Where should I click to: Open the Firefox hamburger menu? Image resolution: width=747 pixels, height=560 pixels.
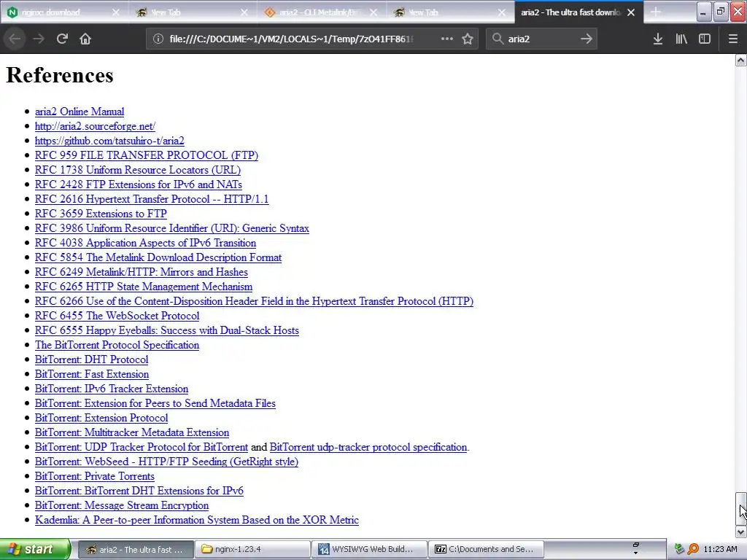[x=732, y=39]
